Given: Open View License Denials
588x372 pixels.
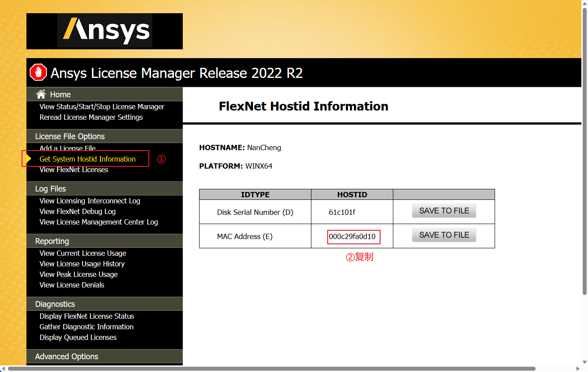Looking at the screenshot, I should tap(72, 285).
